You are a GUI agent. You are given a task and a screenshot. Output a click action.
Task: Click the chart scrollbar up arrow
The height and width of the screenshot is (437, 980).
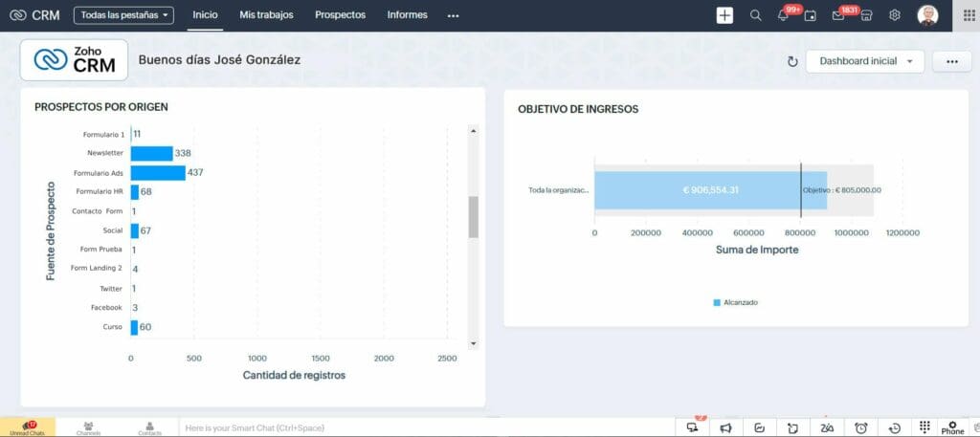tap(473, 131)
